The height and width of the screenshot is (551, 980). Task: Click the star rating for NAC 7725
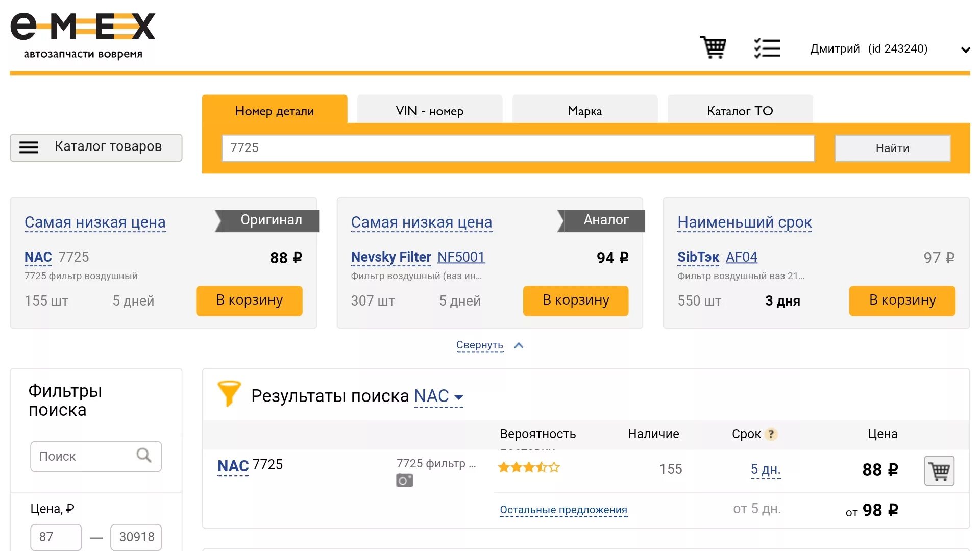[x=529, y=467]
